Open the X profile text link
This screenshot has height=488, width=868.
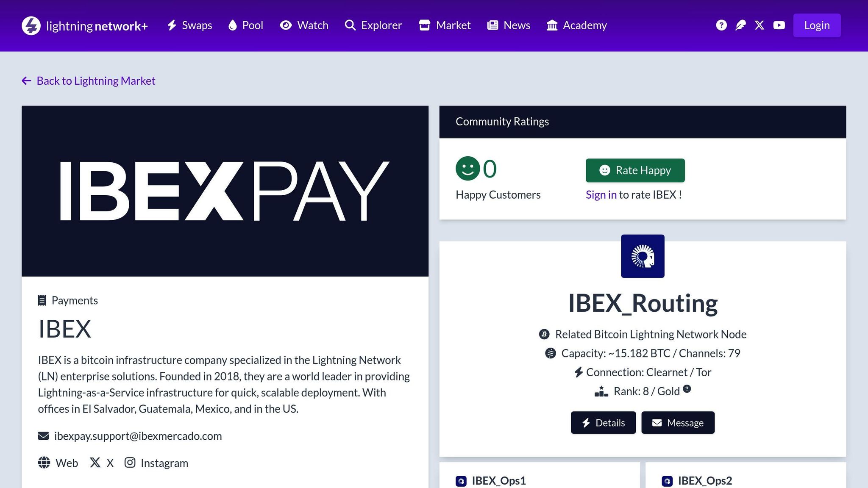pos(110,463)
